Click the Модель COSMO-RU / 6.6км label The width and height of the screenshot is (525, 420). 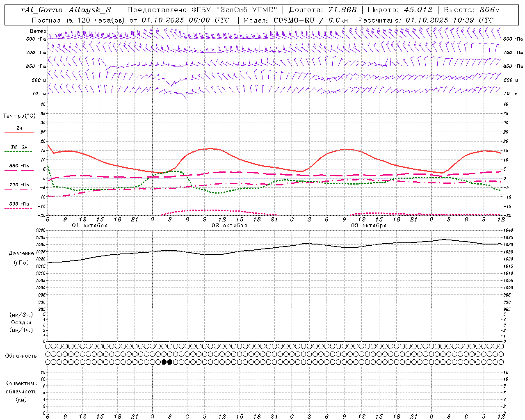click(x=295, y=20)
